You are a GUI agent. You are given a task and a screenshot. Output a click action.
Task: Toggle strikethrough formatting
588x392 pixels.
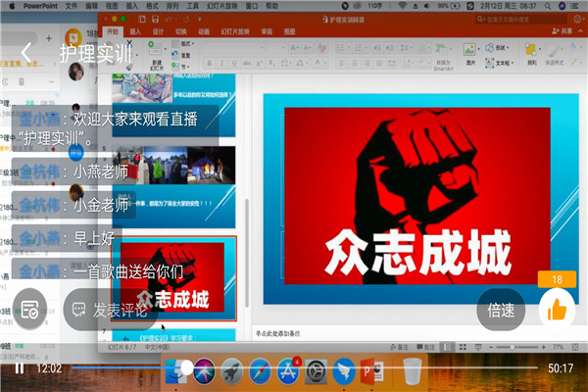(246, 64)
